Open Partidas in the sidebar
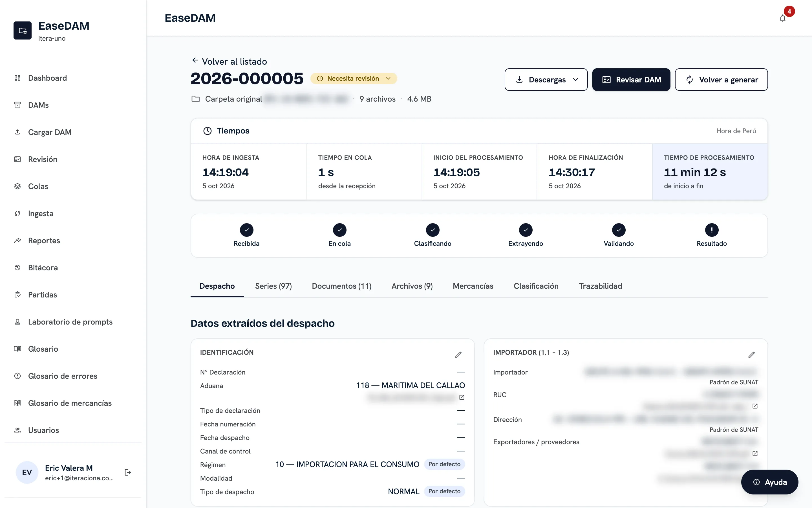812x508 pixels. (73, 295)
